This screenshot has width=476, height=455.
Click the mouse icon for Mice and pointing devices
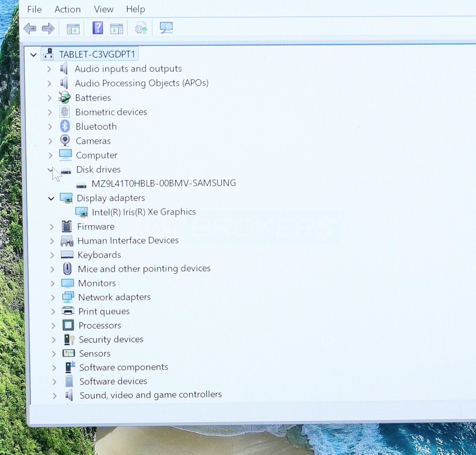coord(68,269)
